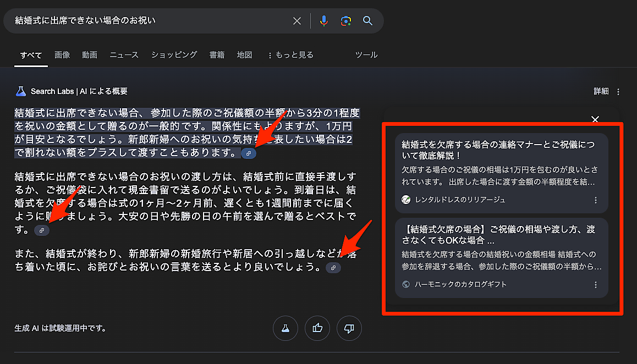The width and height of the screenshot is (637, 364).
Task: Click the レンタルドレスのリリアージュ source name
Action: pos(460,200)
